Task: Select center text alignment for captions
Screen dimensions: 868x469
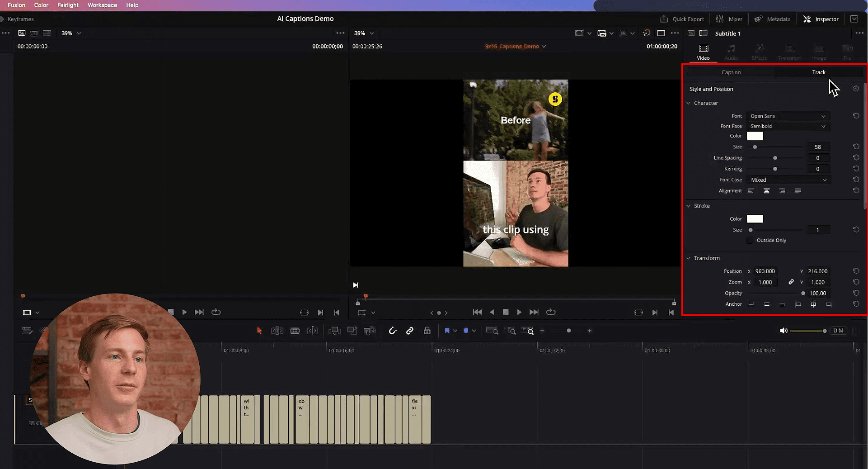Action: (x=766, y=190)
